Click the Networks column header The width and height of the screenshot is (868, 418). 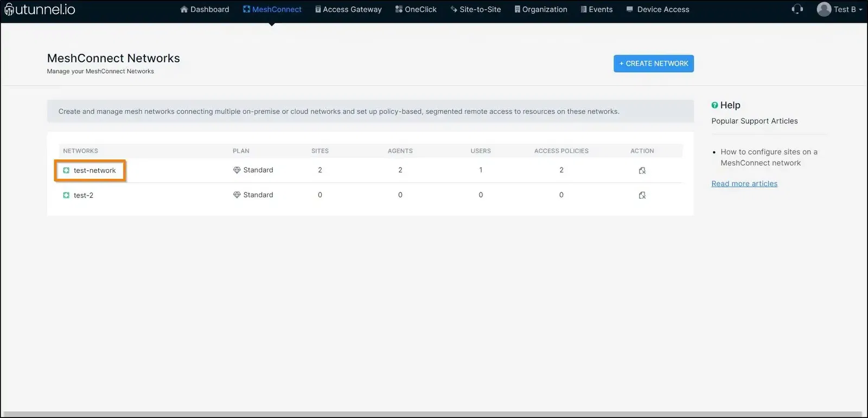(80, 151)
